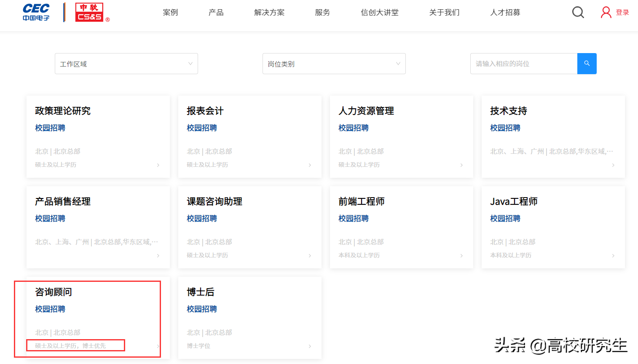Open 校园招聘 link on 咨询顾问 card

[50, 309]
